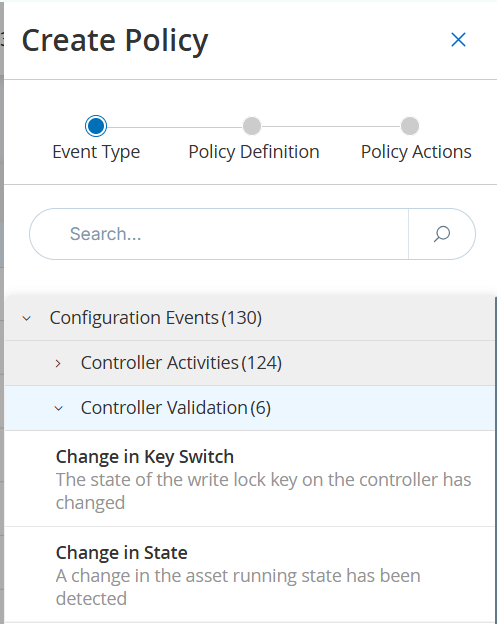Open the Policy Definition step label
The width and height of the screenshot is (497, 624).
(254, 152)
